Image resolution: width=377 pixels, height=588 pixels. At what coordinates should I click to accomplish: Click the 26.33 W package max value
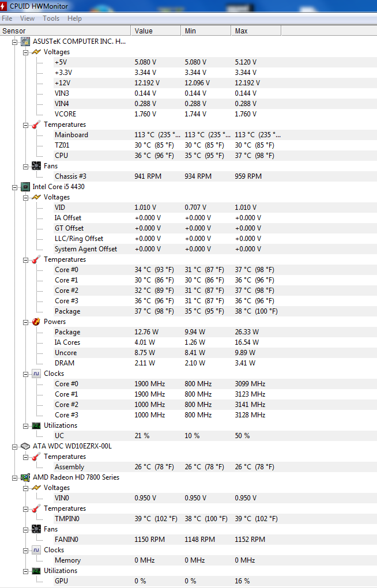(247, 332)
